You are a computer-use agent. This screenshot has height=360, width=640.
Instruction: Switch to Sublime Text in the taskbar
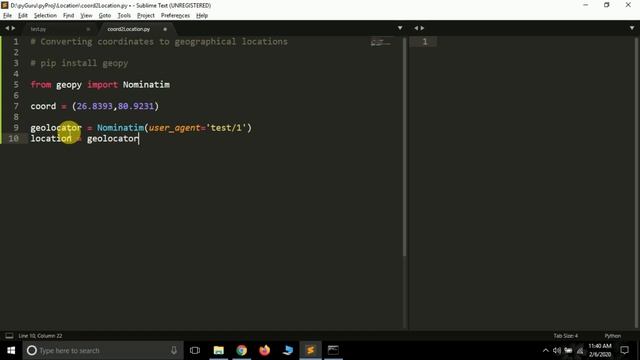(x=310, y=350)
